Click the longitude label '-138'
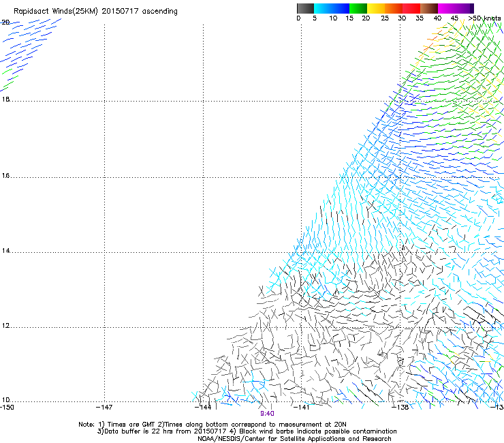Screen dimensions: 504x443 pyautogui.click(x=400, y=408)
